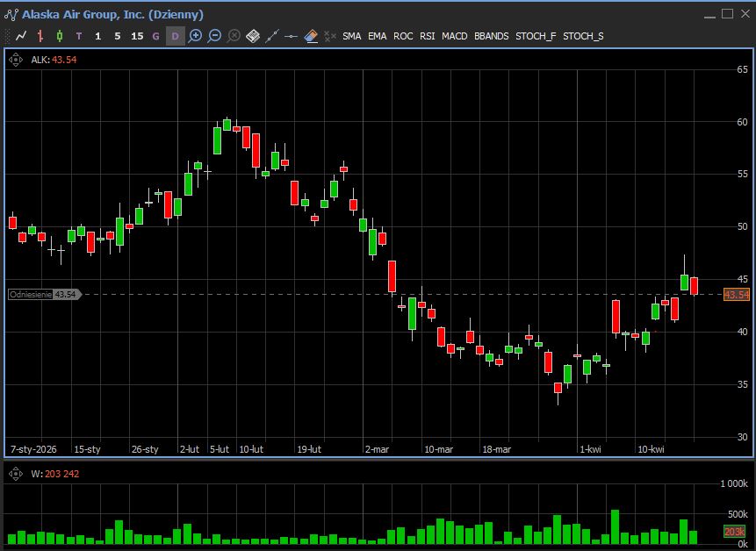Viewport: 756px width, 551px height.
Task: Select the candlestick chart icon
Action: pos(60,36)
